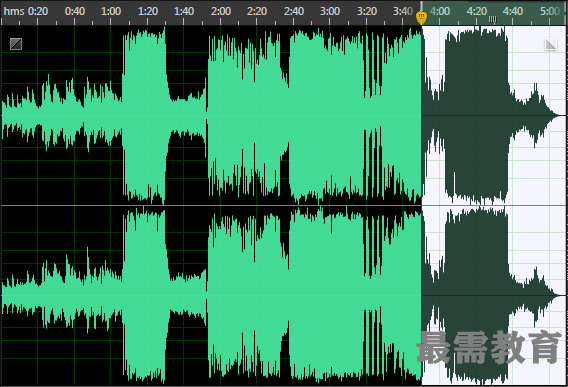Screen dimensions: 568x387
Task: Click the 5:00 mark on the time ruler
Action: (x=550, y=11)
